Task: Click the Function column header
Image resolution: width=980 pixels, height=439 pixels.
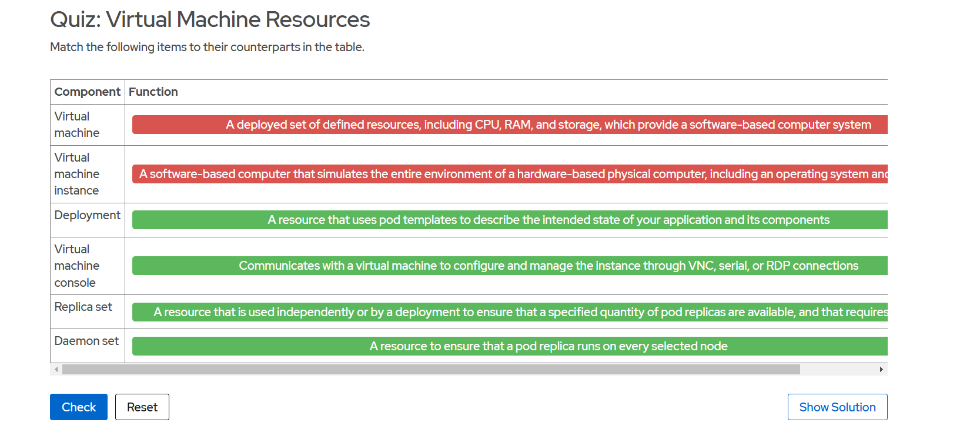Action: (153, 92)
